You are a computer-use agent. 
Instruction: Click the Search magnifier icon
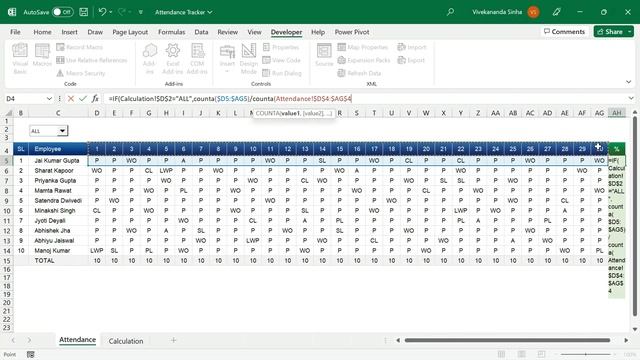(450, 12)
